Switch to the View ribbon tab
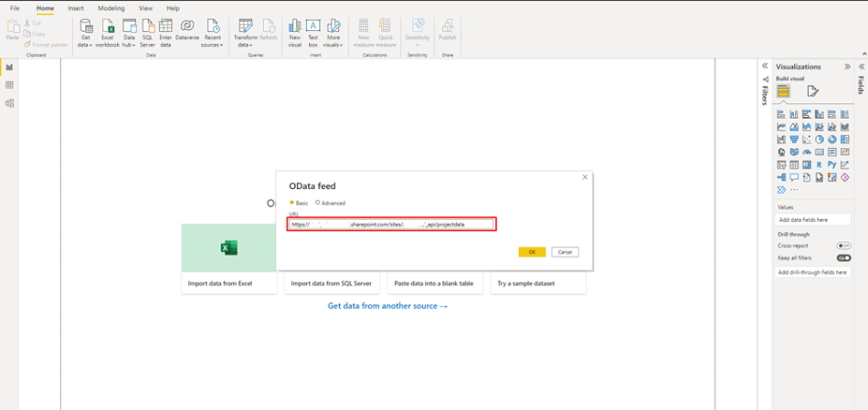 point(146,8)
